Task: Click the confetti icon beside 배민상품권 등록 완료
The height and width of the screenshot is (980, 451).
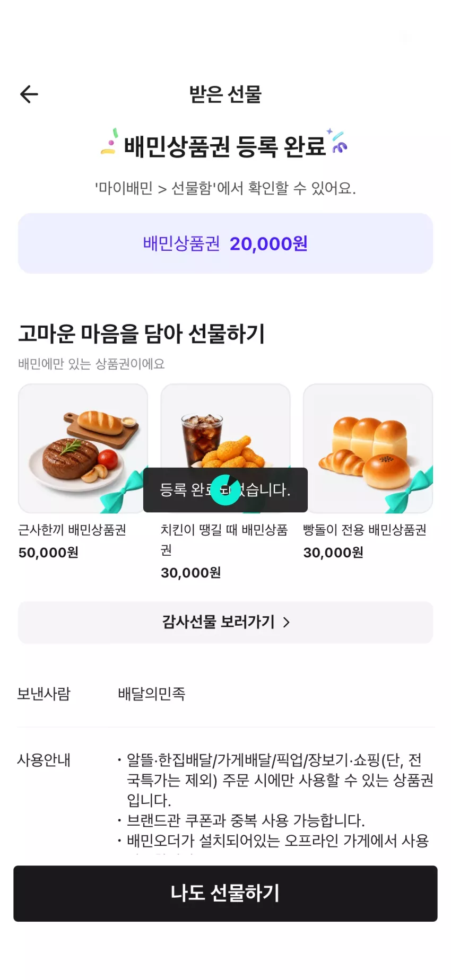Action: [x=109, y=142]
